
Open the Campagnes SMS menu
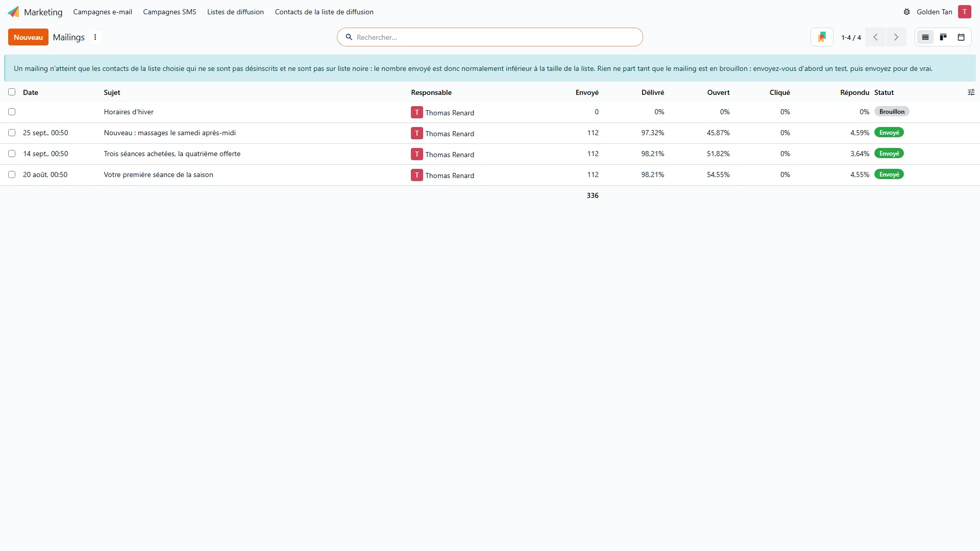pyautogui.click(x=169, y=12)
